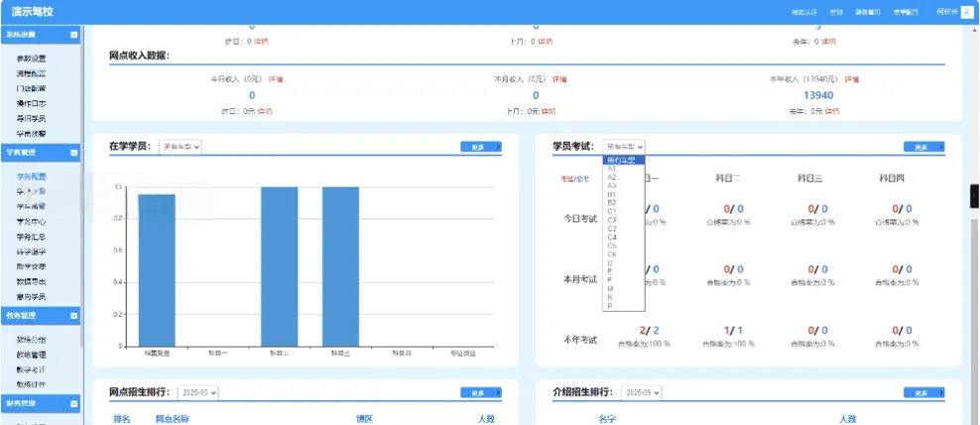The width and height of the screenshot is (980, 425).
Task: Open 详情 link next to 本月收入
Action: pyautogui.click(x=560, y=79)
